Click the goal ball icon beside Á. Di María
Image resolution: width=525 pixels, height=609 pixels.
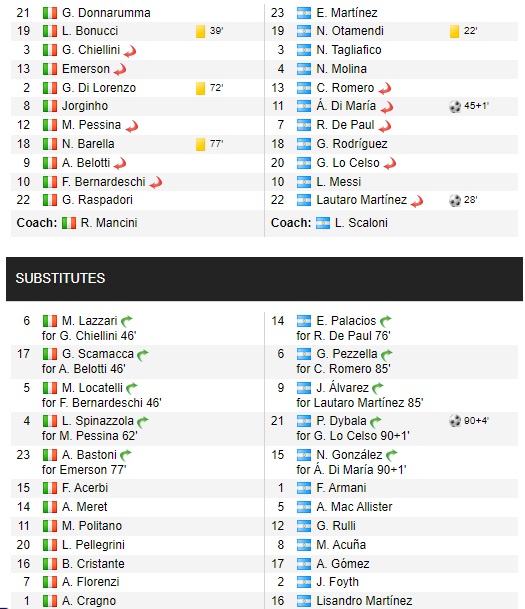click(x=455, y=106)
